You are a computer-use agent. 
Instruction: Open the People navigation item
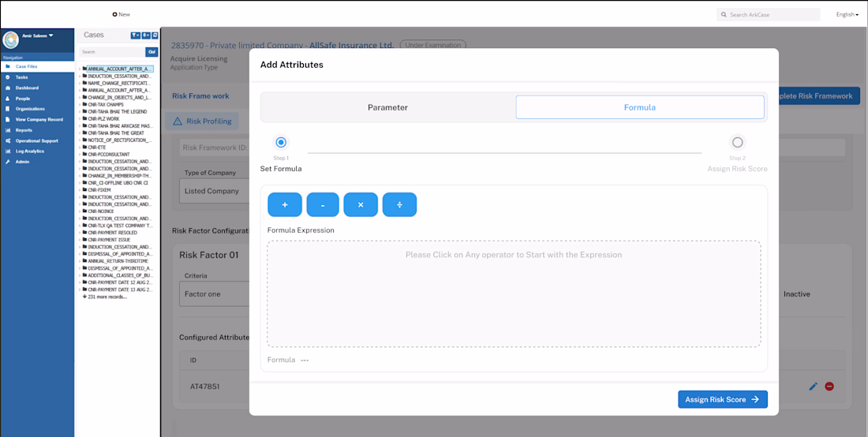pos(37,99)
